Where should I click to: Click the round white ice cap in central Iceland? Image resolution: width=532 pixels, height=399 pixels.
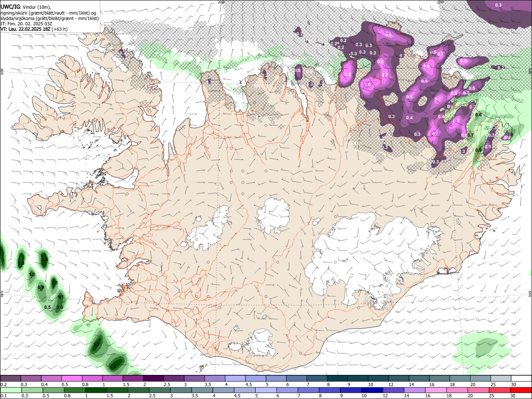click(x=273, y=215)
